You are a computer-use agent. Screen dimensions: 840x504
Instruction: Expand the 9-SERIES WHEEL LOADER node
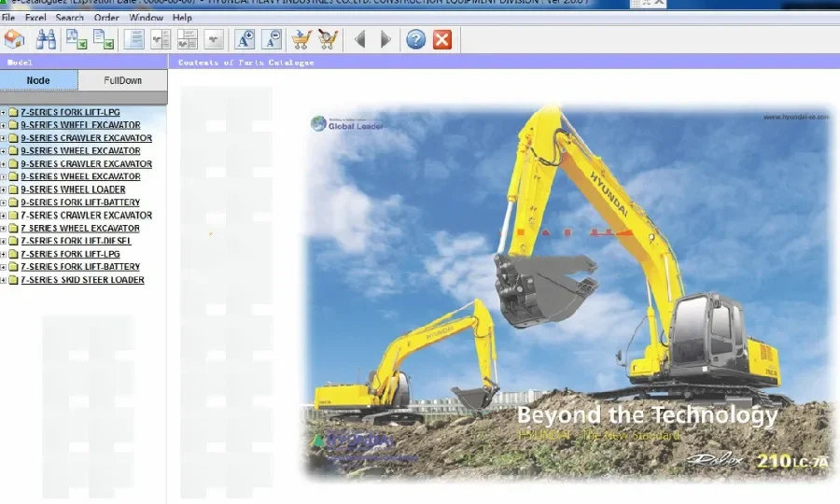click(4, 189)
